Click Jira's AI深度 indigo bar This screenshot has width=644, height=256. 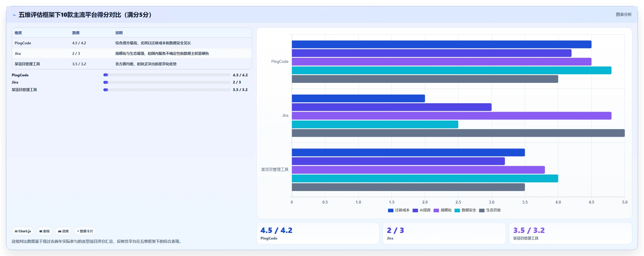coord(391,107)
